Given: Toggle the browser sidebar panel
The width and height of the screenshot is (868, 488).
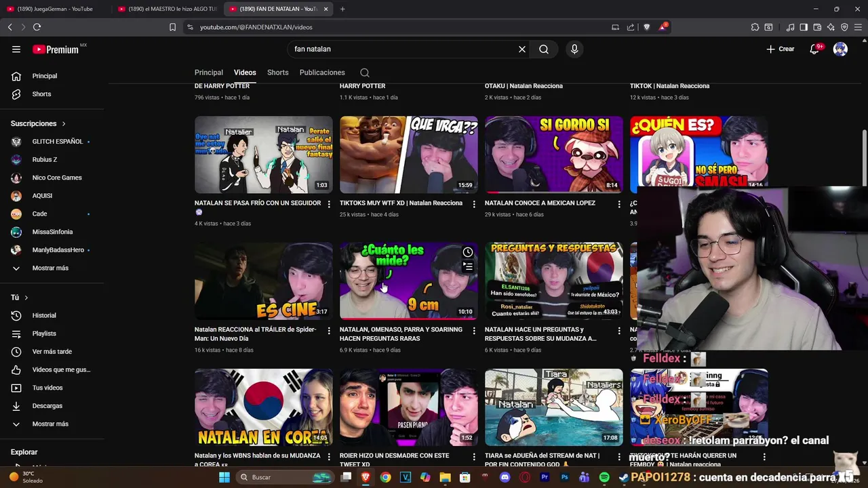Looking at the screenshot, I should point(804,27).
